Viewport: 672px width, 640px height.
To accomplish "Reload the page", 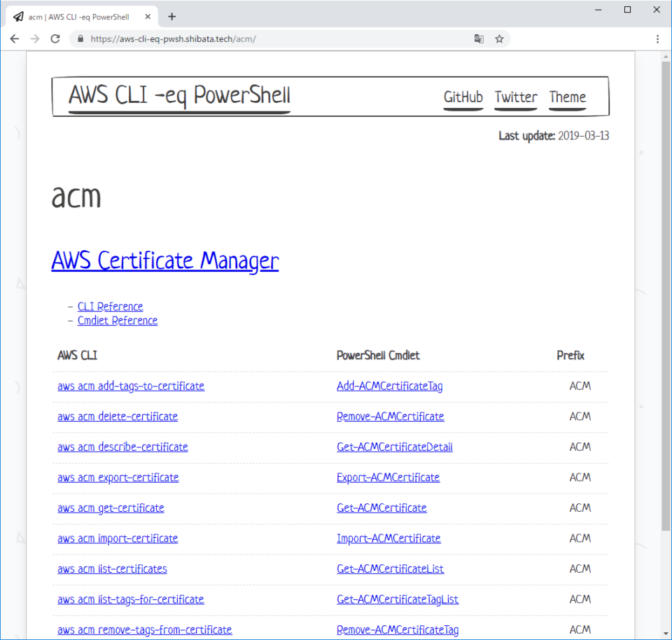I will [55, 39].
